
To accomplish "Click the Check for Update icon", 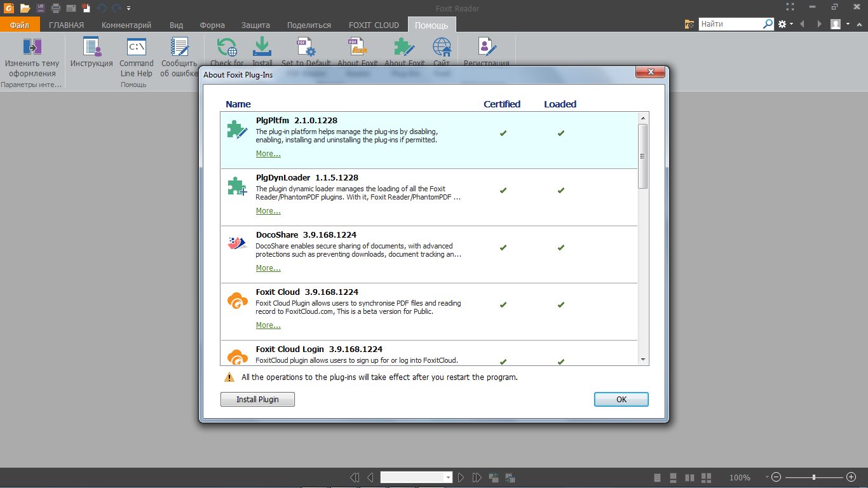I will tap(226, 47).
